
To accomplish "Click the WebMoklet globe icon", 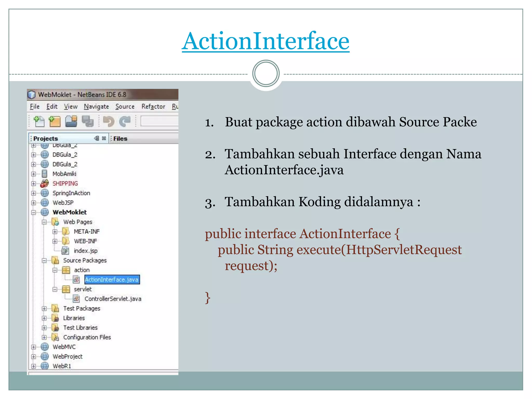I will click(x=45, y=212).
